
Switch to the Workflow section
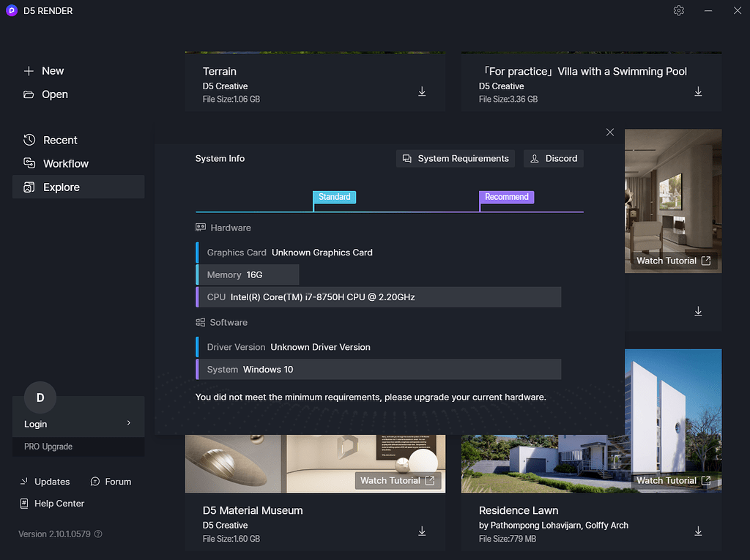(56, 163)
